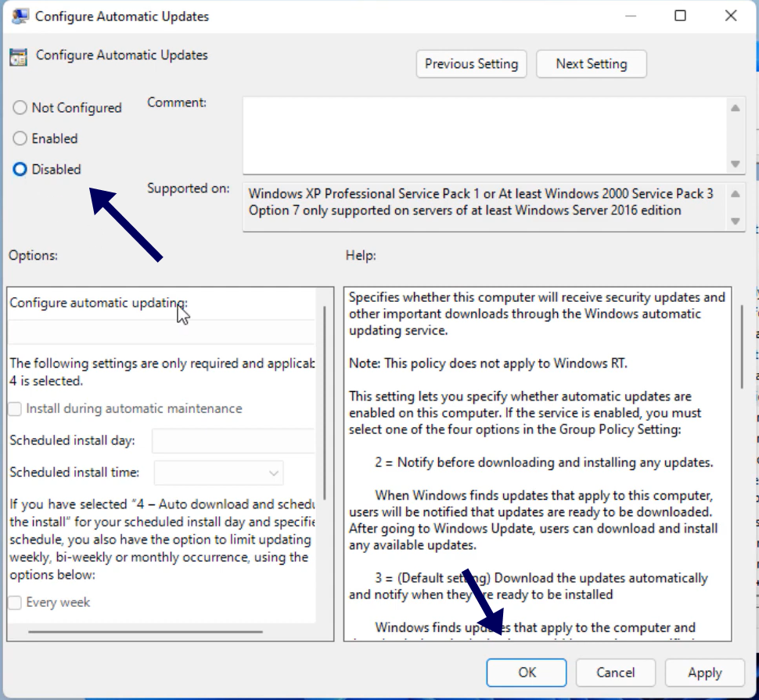Confirm changes with the OK button
Screen dimensions: 759x700
(527, 673)
